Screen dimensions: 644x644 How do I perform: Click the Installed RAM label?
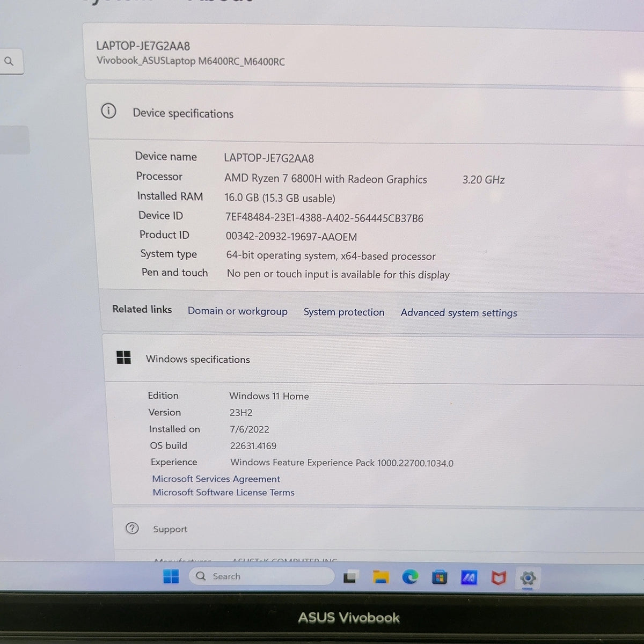170,196
